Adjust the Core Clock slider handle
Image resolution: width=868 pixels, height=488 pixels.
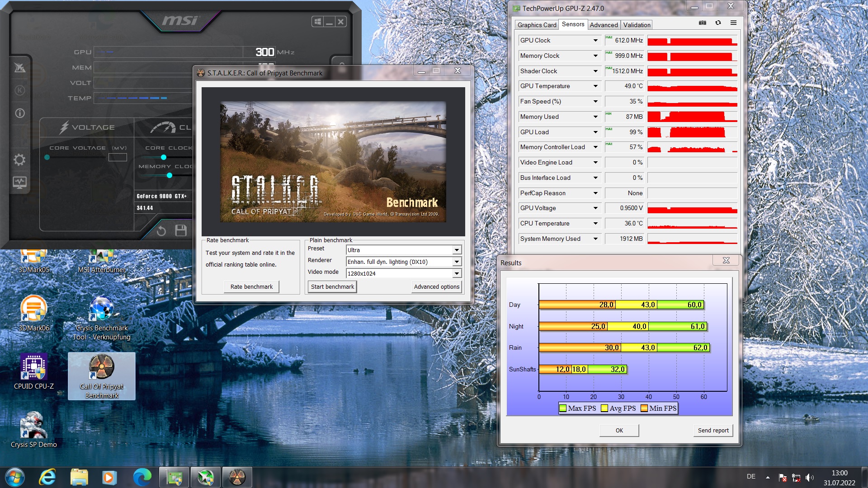164,157
